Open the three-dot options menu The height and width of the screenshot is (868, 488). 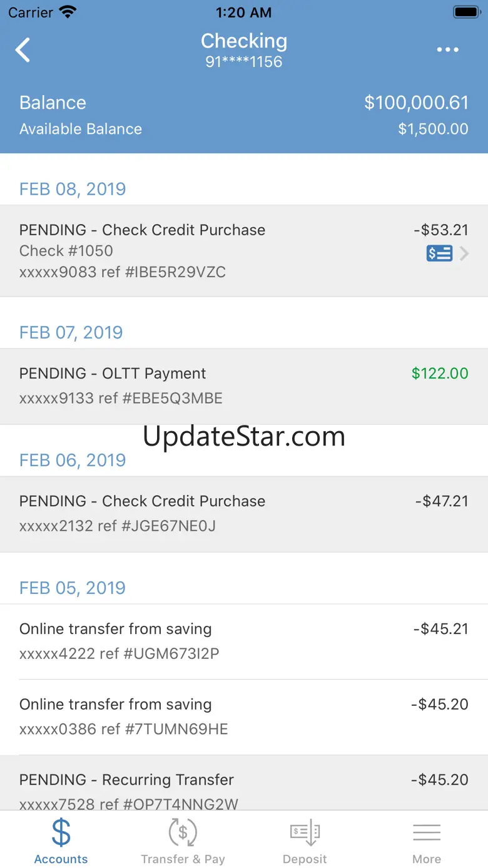[x=448, y=50]
